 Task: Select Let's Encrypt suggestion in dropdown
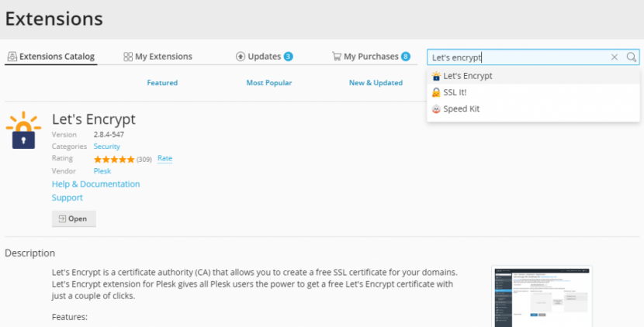point(533,76)
